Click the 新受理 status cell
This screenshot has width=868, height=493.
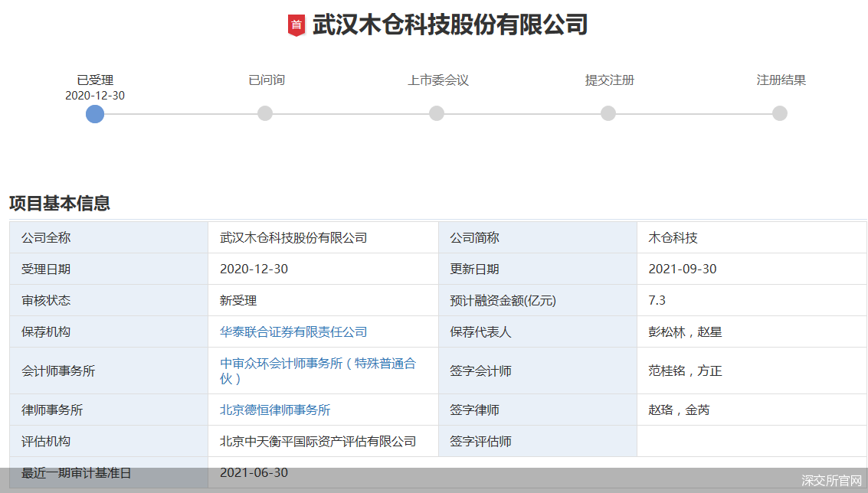click(323, 300)
